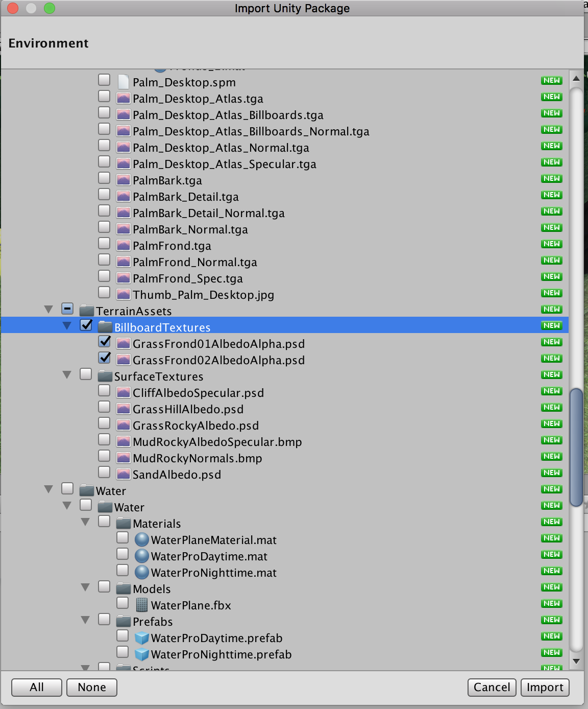
Task: Toggle the TerrainAssets mixed-state checkbox
Action: (67, 309)
